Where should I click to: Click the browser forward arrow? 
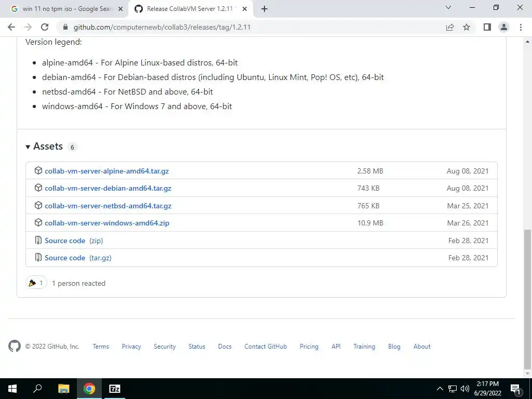(28, 27)
